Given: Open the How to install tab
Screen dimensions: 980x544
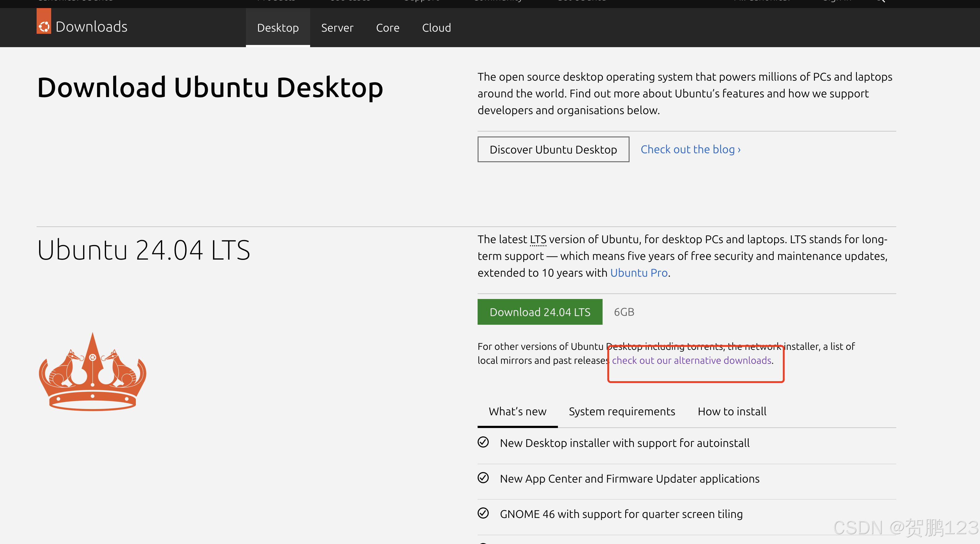Looking at the screenshot, I should pos(732,411).
